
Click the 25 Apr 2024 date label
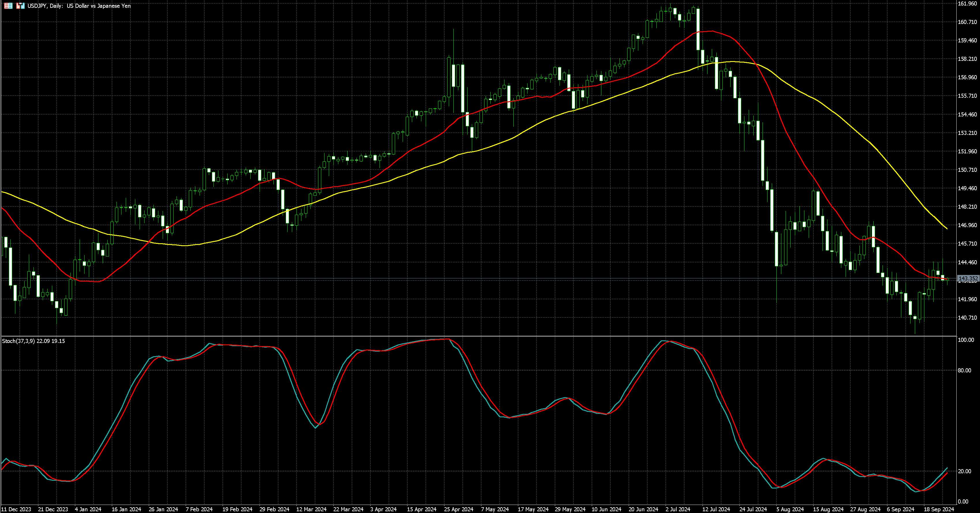pos(459,509)
